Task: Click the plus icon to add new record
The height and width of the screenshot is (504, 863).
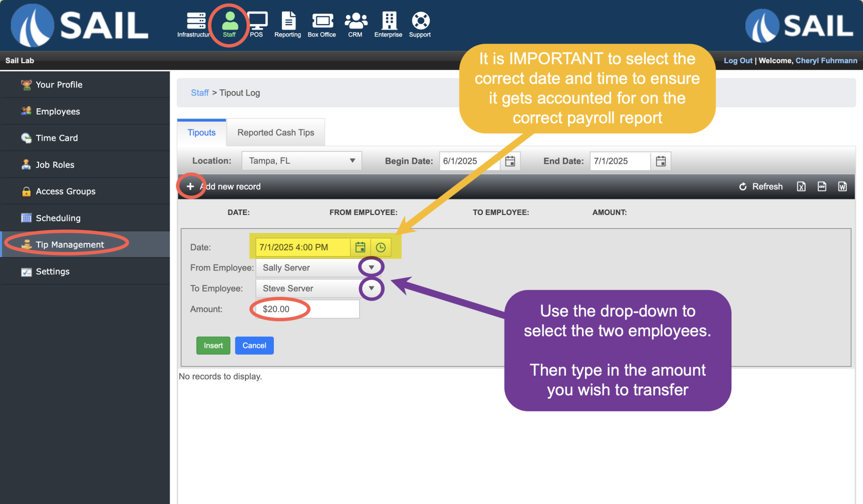Action: point(190,186)
